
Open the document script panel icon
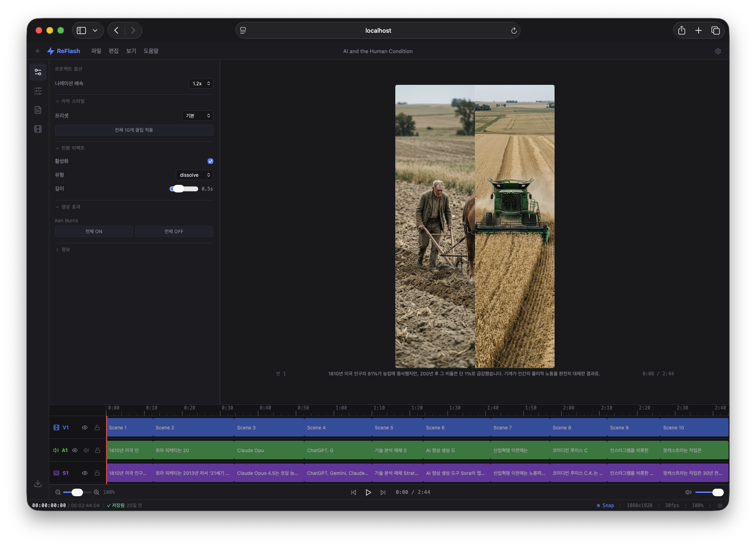[38, 110]
